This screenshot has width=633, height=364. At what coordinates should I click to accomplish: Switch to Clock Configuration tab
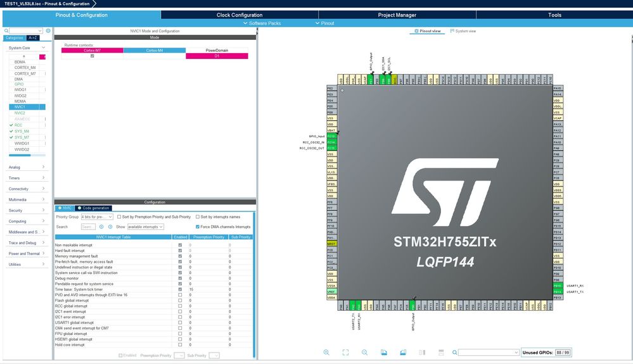(x=240, y=15)
